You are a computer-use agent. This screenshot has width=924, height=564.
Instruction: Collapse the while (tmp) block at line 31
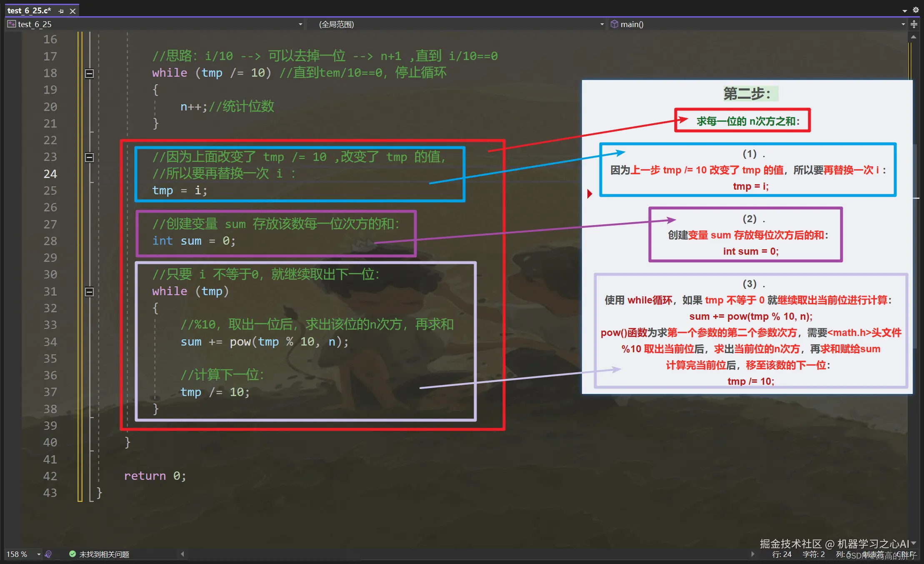click(x=89, y=292)
